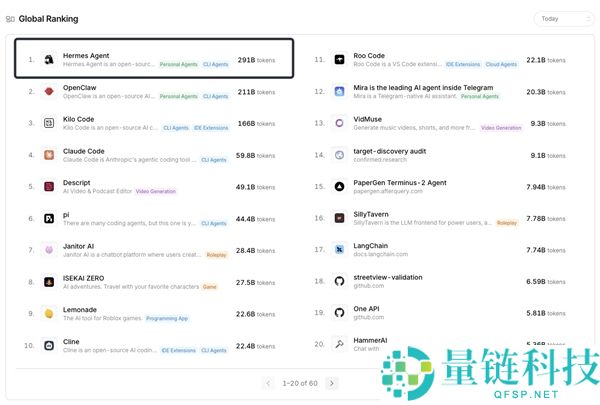Open the Kilo Code title link
This screenshot has width=600, height=405.
coord(78,119)
